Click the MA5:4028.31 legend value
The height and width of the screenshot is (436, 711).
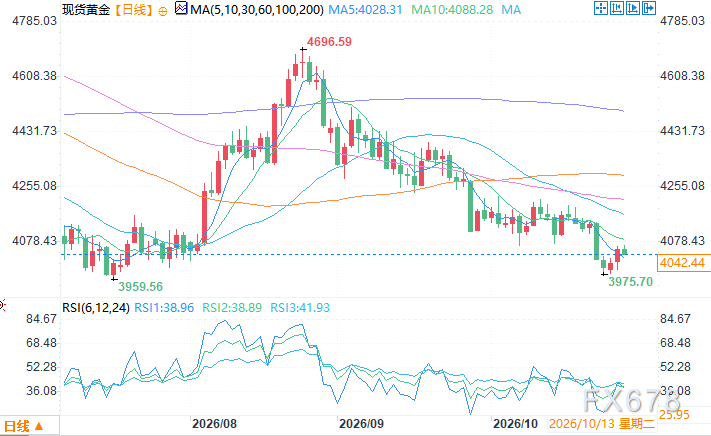(x=365, y=10)
